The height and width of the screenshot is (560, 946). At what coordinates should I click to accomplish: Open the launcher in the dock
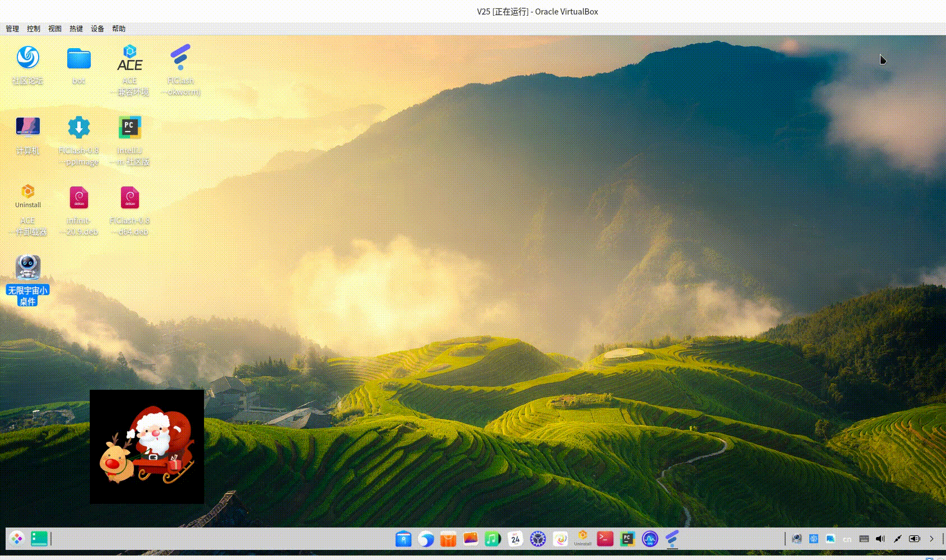[17, 539]
